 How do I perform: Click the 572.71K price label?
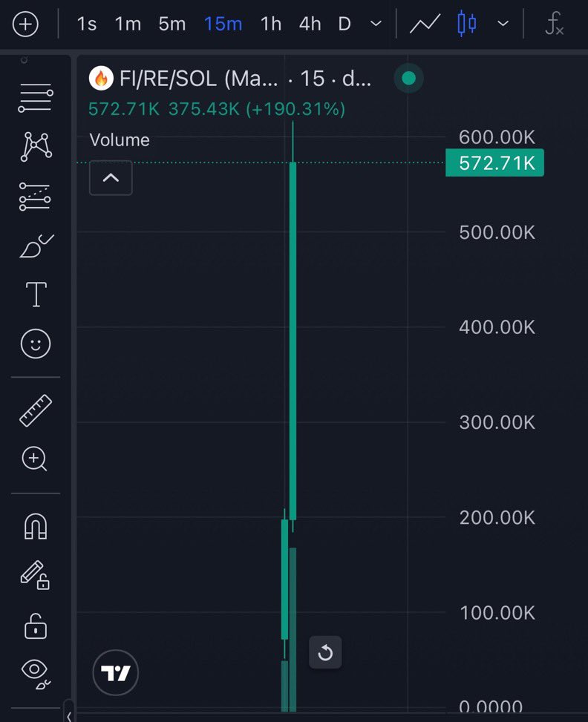494,163
